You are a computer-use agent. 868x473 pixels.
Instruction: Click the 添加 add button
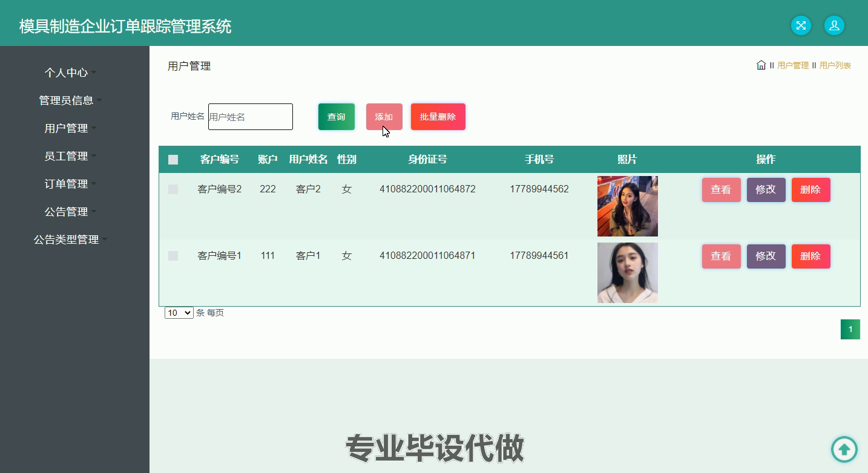tap(384, 117)
